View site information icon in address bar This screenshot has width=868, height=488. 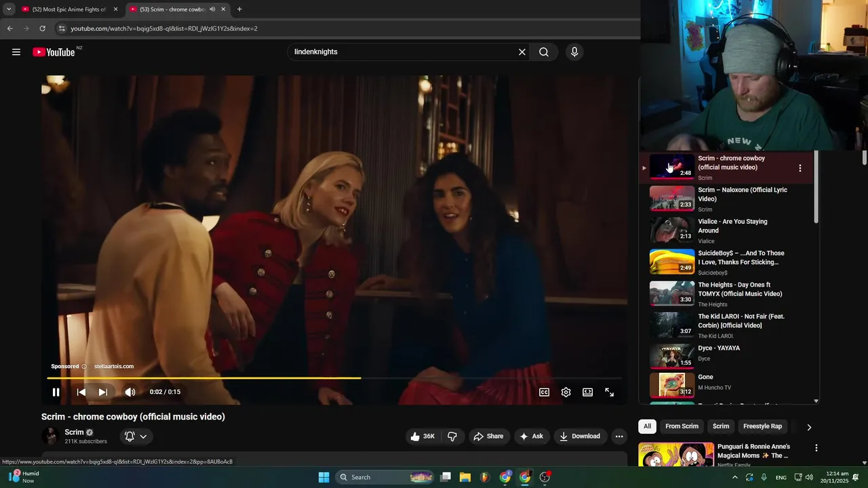[62, 28]
